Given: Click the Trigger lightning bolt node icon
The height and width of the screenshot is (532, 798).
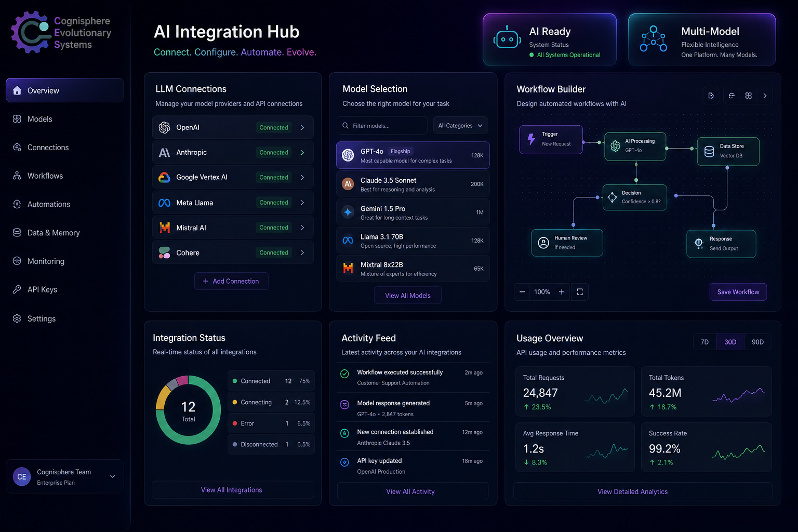Looking at the screenshot, I should point(531,139).
